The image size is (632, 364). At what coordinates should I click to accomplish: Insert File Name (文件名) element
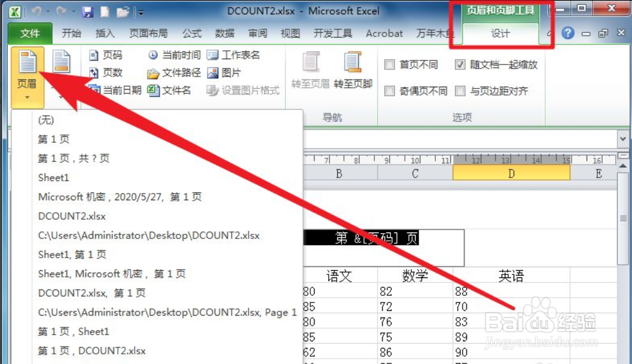(x=169, y=90)
